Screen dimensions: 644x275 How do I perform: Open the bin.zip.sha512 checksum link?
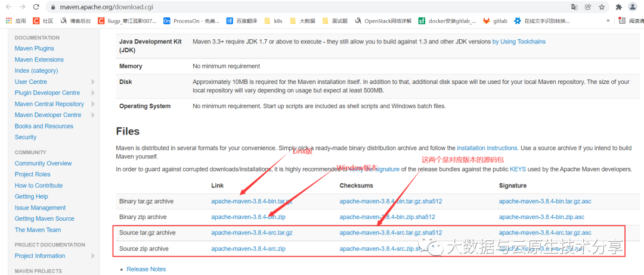(388, 217)
